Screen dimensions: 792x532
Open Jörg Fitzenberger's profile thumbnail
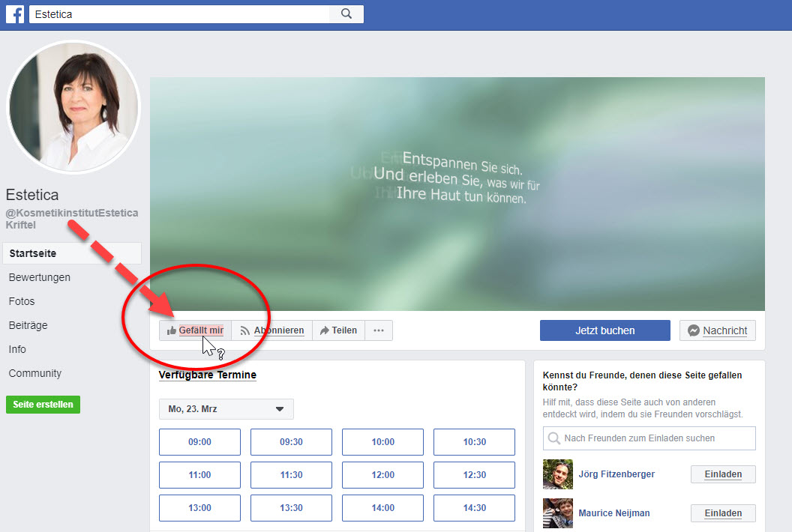click(558, 474)
